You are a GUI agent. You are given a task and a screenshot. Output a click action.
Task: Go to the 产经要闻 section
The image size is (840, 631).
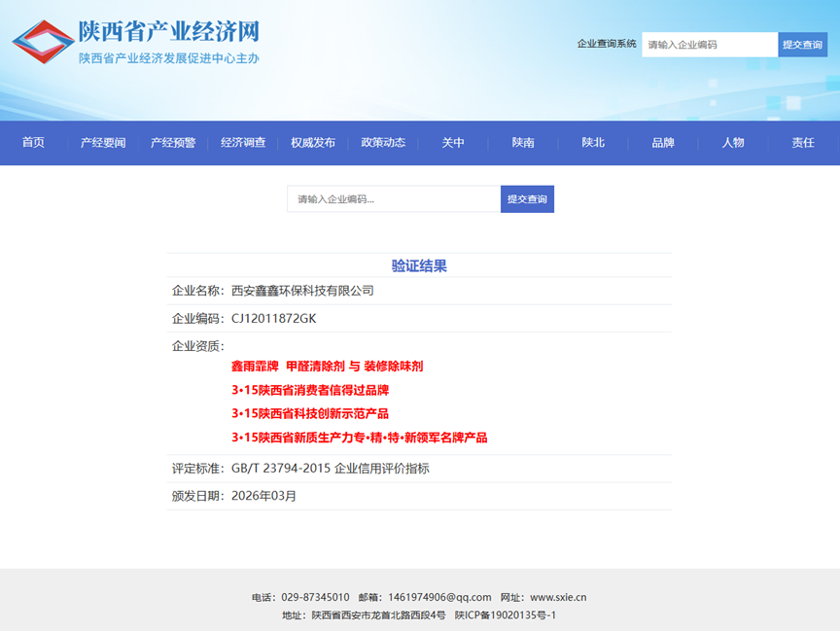(x=103, y=143)
